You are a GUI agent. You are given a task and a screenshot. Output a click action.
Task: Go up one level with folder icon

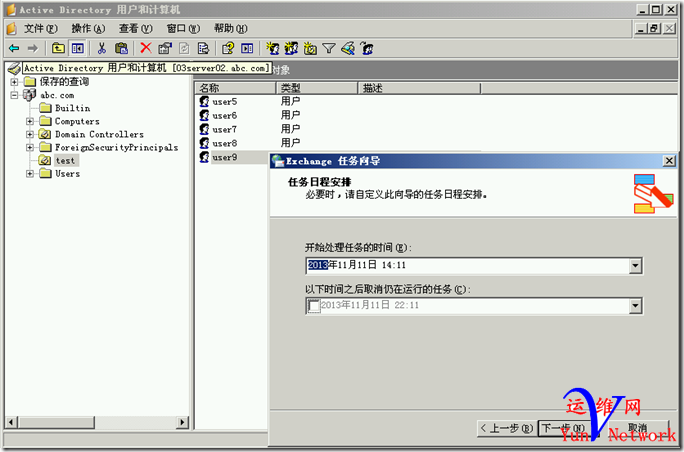point(58,48)
